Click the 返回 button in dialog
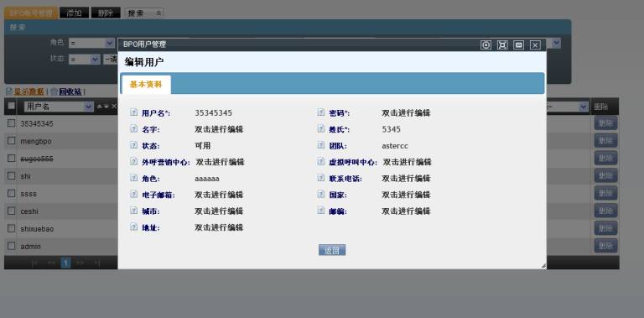 [332, 250]
